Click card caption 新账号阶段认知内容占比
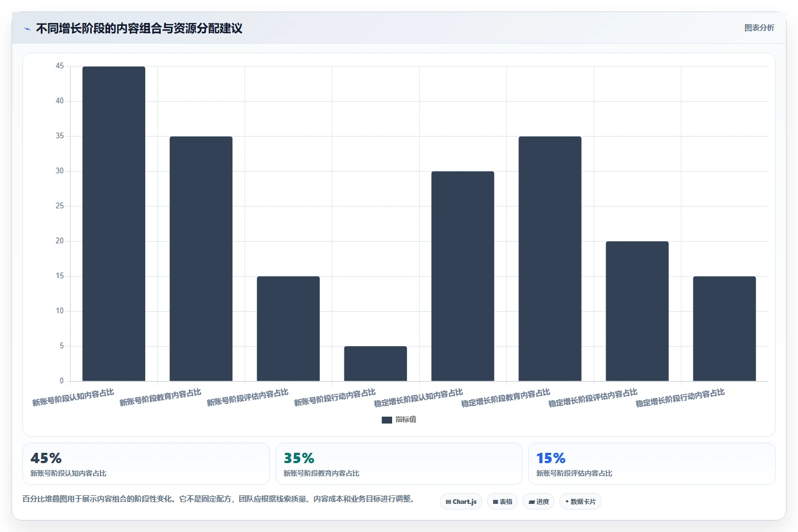Screen dimensions: 798x532 (x=68, y=473)
